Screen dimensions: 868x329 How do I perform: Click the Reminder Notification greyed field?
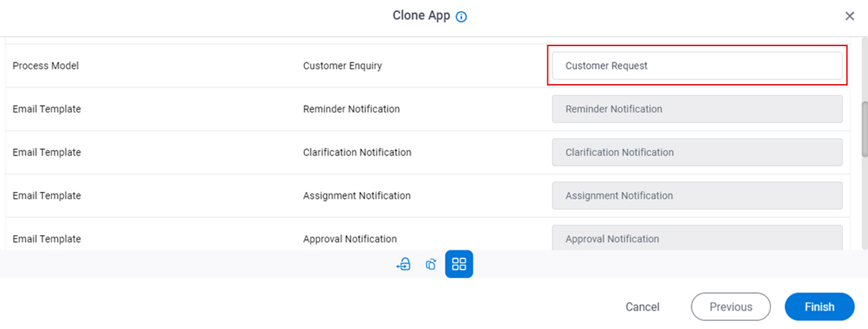pyautogui.click(x=697, y=109)
